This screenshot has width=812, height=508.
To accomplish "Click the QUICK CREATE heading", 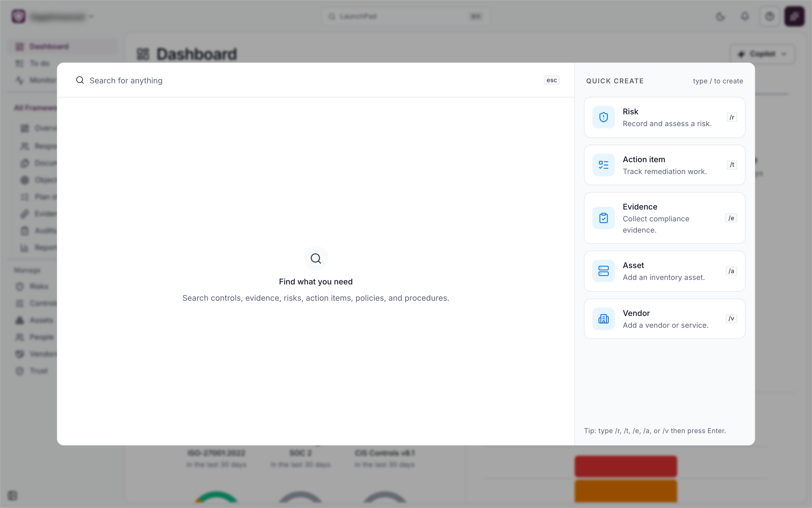I will [615, 81].
